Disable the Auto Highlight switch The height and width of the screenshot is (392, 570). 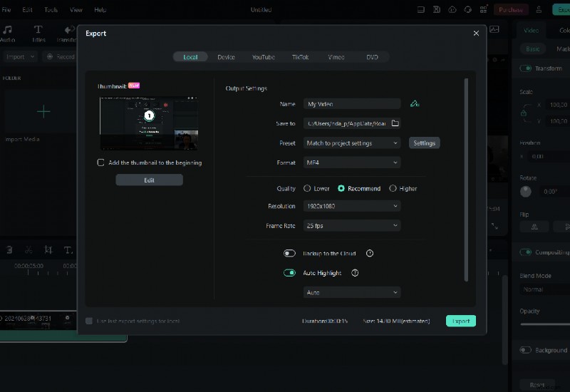(x=289, y=273)
